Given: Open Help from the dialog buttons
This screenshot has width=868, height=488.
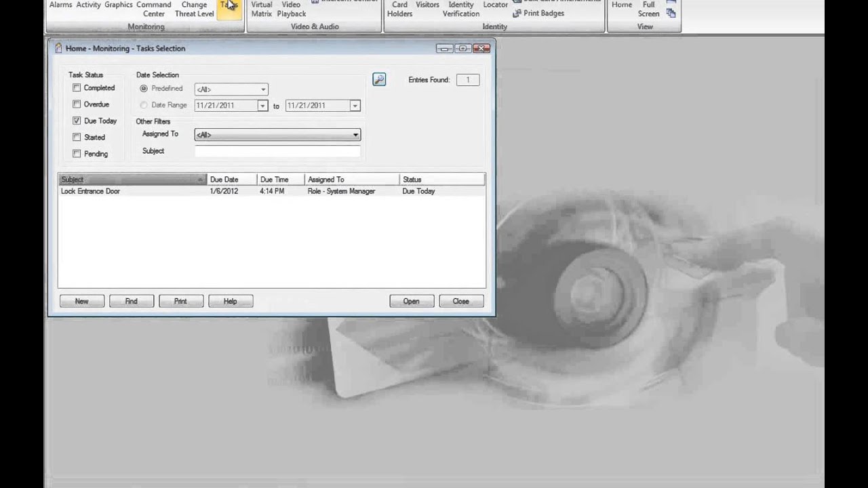Looking at the screenshot, I should tap(231, 301).
